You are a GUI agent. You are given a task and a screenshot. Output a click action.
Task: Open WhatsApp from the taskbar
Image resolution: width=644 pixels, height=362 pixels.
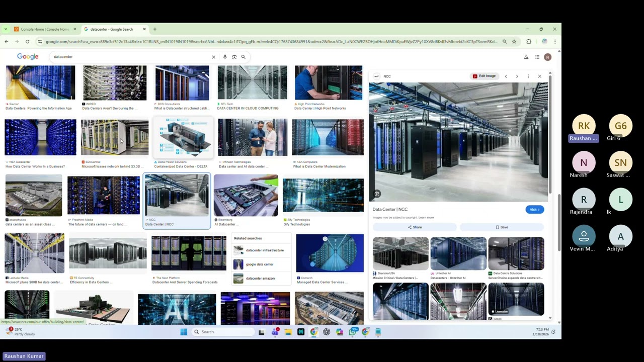353,332
